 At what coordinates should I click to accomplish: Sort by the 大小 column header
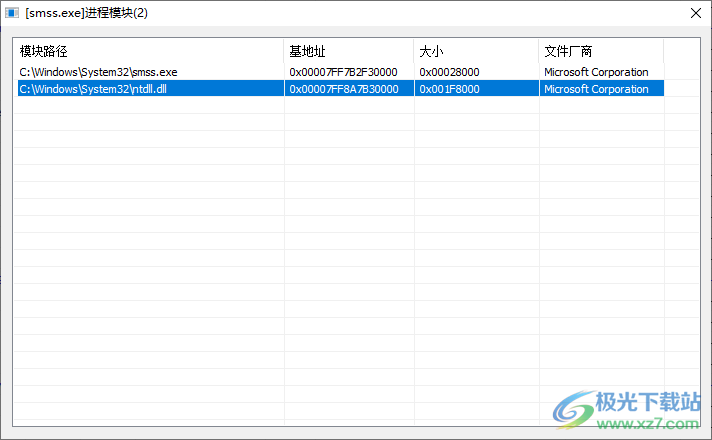[476, 51]
